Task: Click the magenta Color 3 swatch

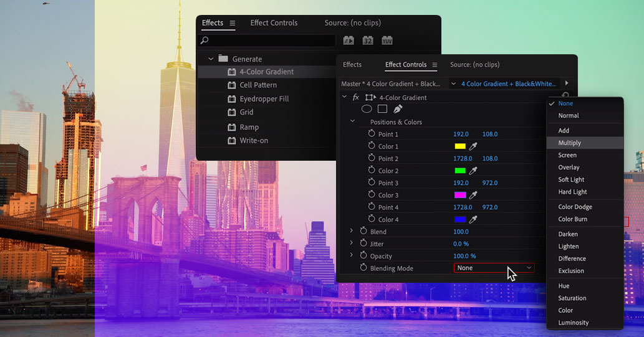Action: (x=460, y=195)
